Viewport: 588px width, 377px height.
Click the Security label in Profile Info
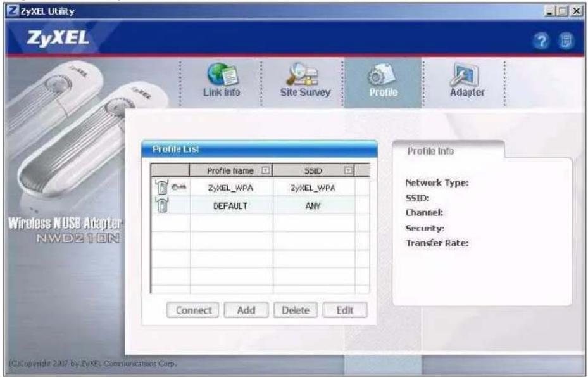[x=425, y=228]
